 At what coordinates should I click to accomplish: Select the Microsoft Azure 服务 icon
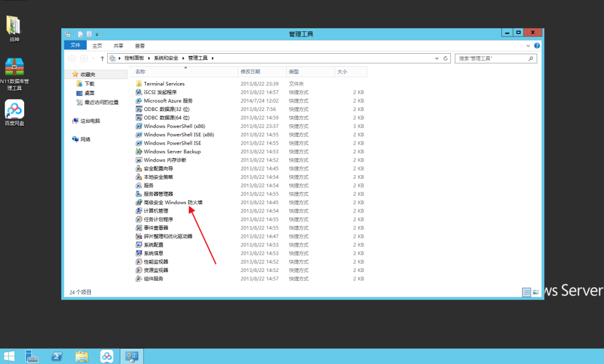pyautogui.click(x=139, y=100)
